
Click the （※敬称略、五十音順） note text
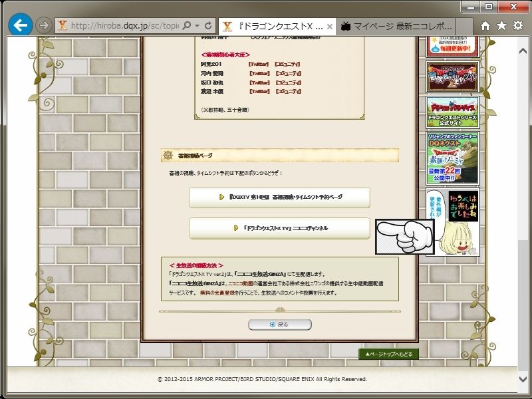click(x=225, y=110)
